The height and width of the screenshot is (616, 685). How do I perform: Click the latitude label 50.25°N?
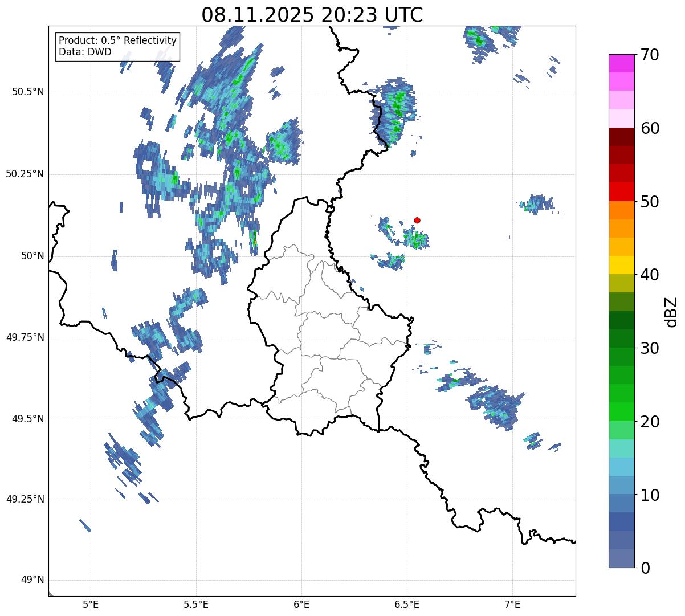click(x=25, y=174)
